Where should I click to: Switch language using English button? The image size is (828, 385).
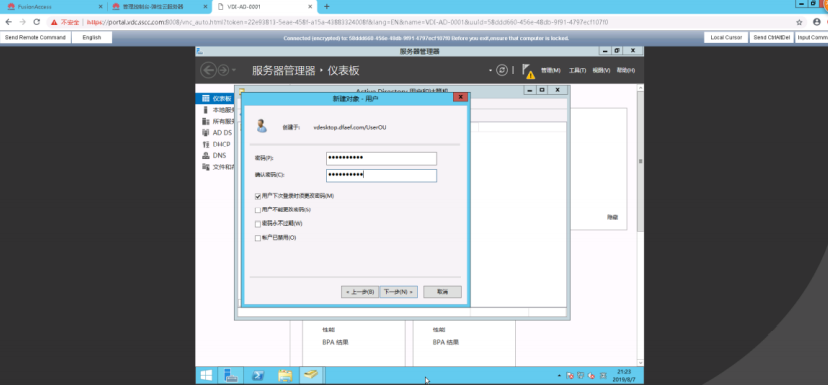[x=92, y=37]
